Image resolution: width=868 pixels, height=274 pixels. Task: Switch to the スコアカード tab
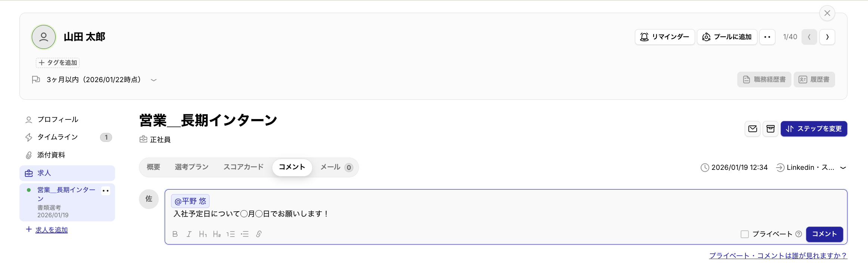pos(244,167)
